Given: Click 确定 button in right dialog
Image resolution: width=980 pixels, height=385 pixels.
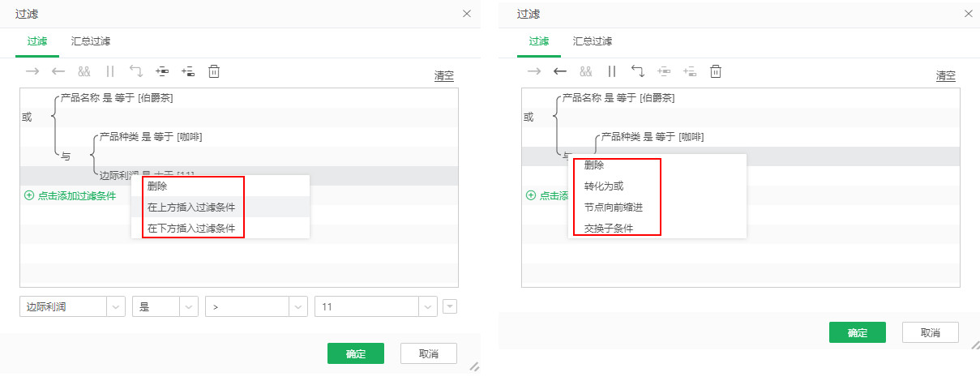Looking at the screenshot, I should coord(858,332).
